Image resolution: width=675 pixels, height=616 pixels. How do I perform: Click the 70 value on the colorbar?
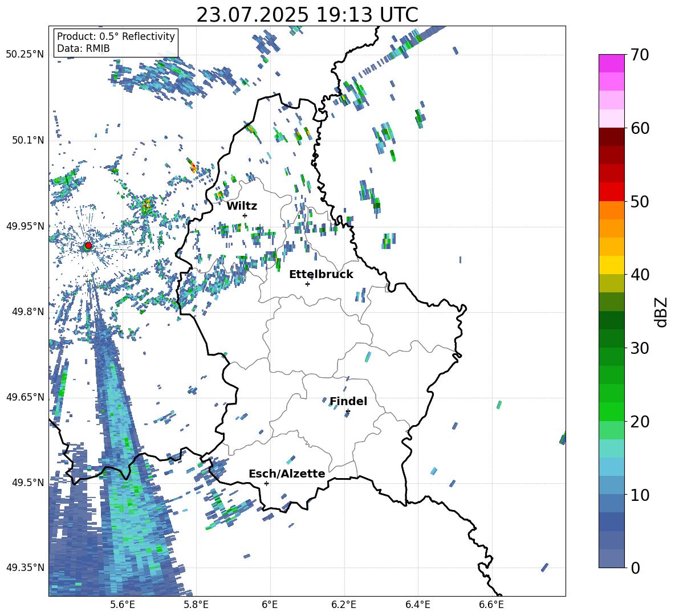(639, 55)
